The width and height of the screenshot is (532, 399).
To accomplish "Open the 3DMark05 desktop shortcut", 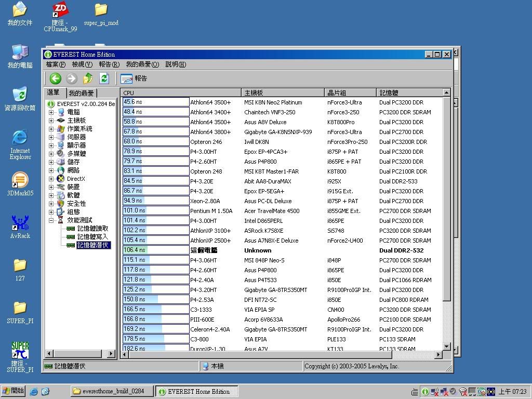I will click(x=20, y=184).
